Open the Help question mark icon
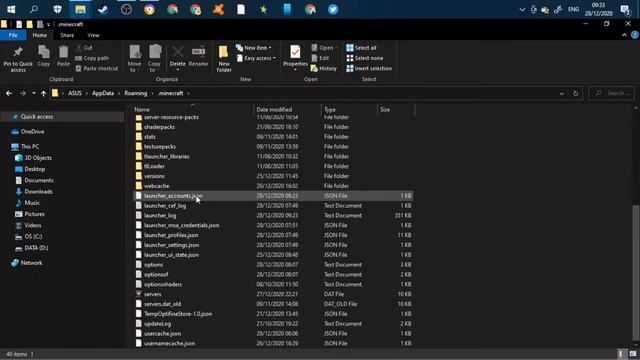This screenshot has height=360, width=640. point(635,35)
